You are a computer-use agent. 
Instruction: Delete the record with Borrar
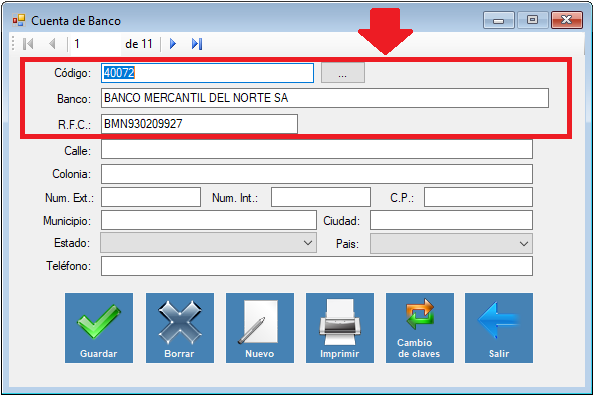(180, 328)
